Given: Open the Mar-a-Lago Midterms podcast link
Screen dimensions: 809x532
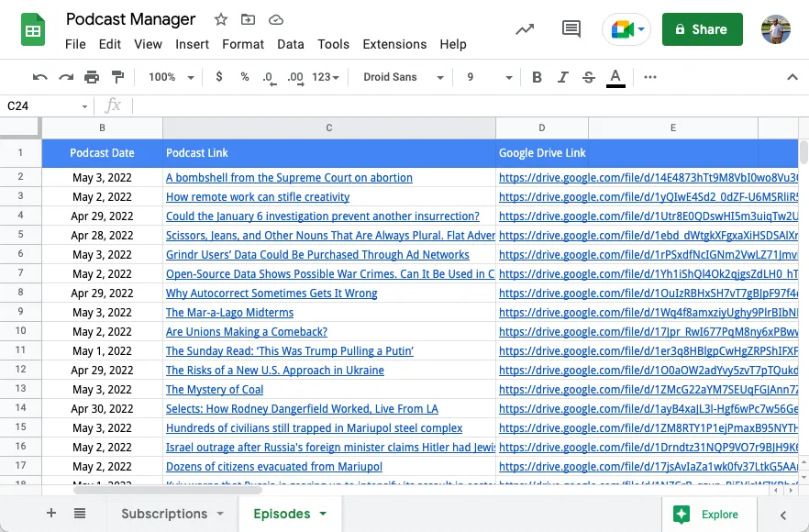Looking at the screenshot, I should (229, 312).
